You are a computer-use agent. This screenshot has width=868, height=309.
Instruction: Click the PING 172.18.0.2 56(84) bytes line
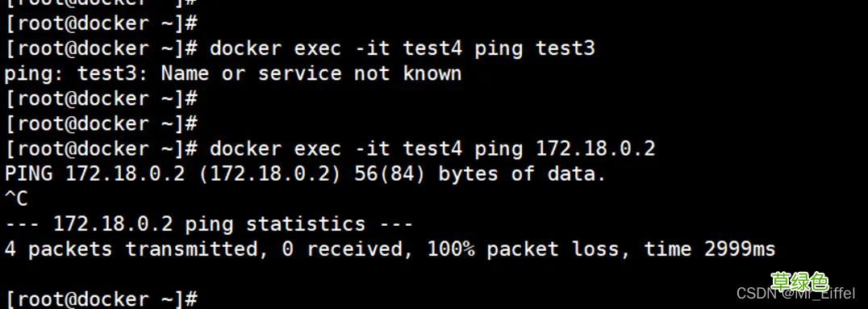305,174
